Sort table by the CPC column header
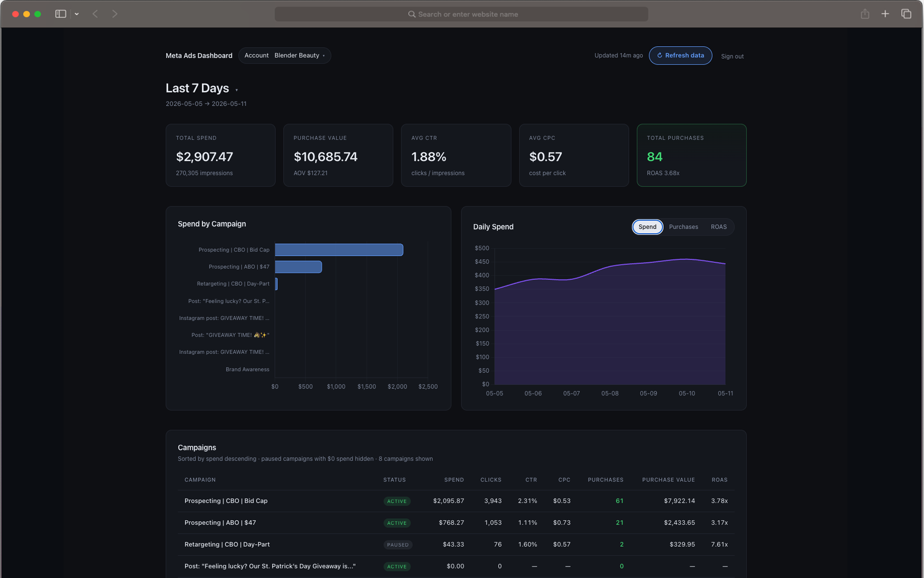This screenshot has width=924, height=578. [565, 480]
